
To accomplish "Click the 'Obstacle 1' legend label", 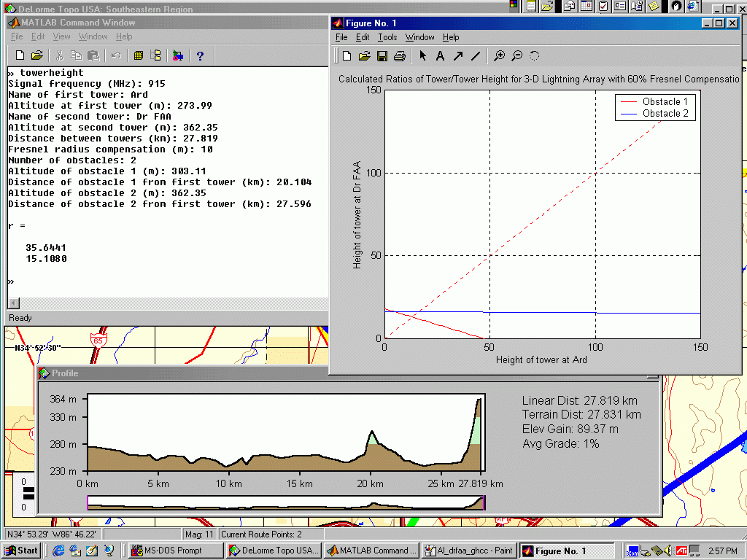I will [x=665, y=101].
